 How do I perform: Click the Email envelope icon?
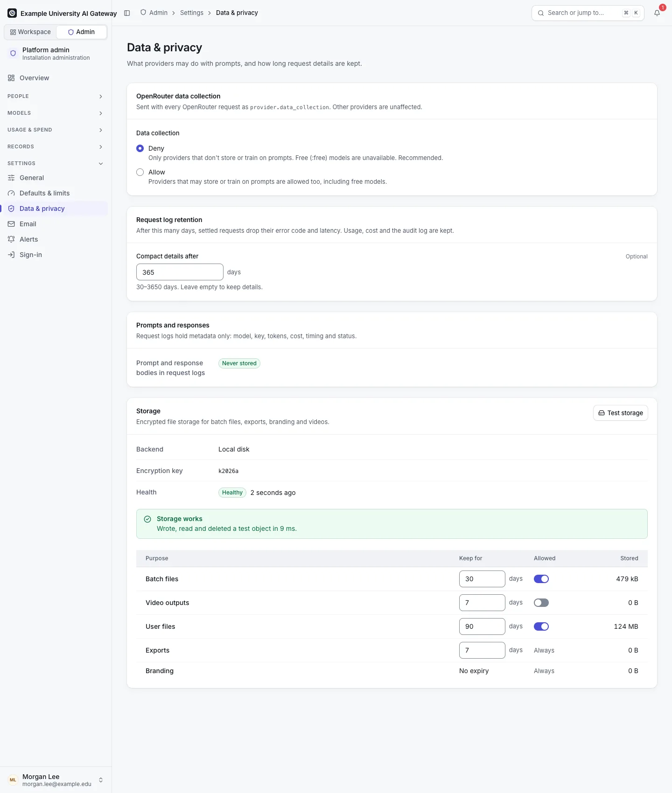pos(11,224)
